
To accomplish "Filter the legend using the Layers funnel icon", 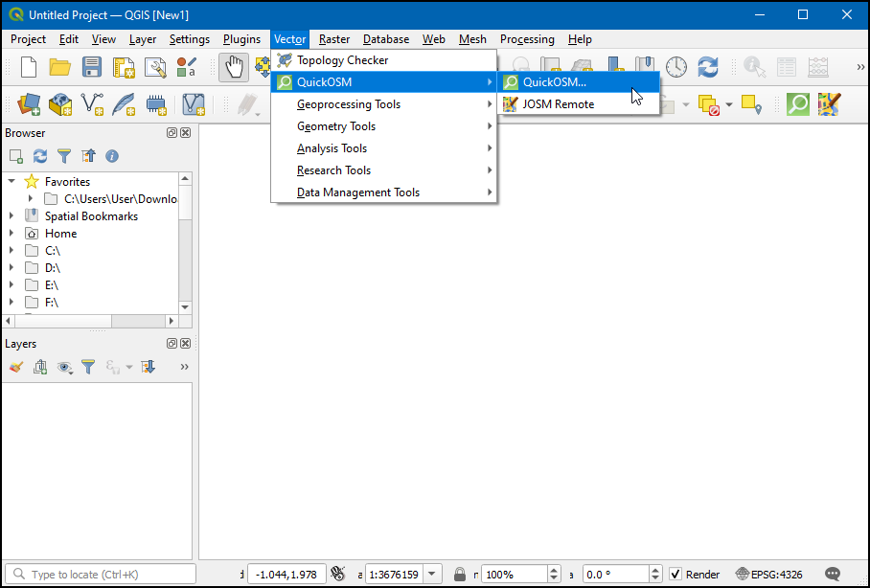I will pyautogui.click(x=87, y=367).
